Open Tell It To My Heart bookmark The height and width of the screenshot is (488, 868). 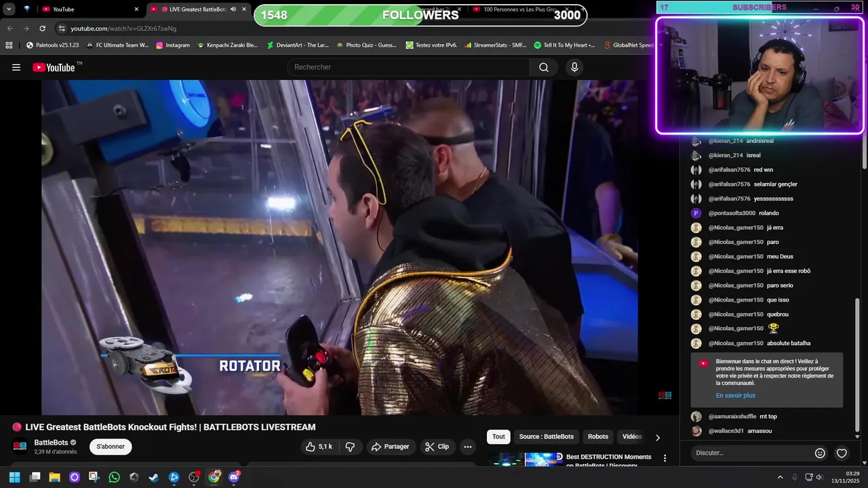point(564,45)
